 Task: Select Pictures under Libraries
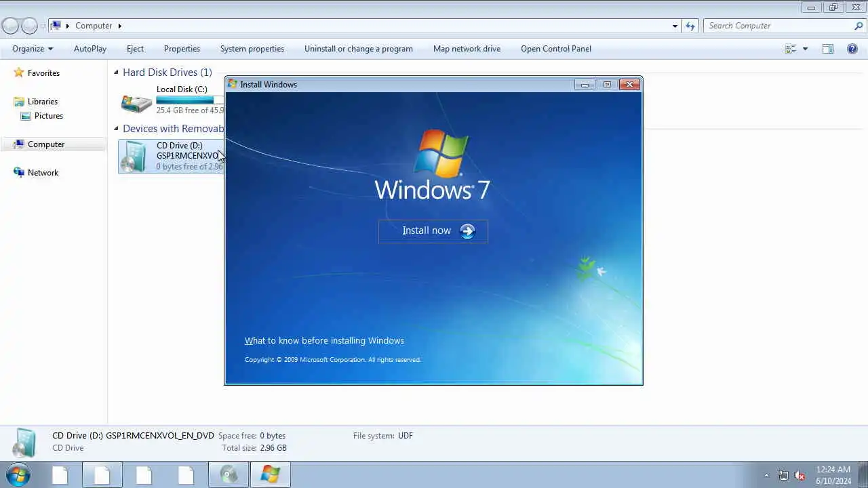[x=49, y=116]
